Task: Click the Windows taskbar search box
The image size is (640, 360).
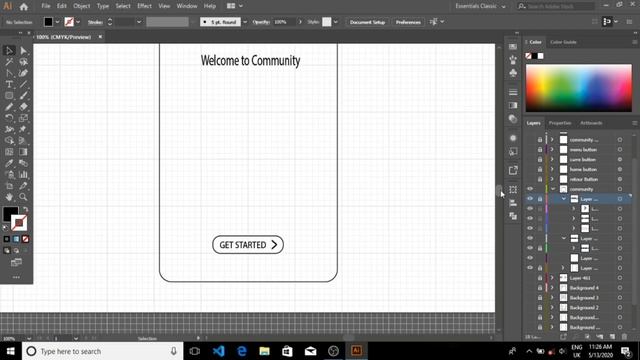Action: coord(102,351)
